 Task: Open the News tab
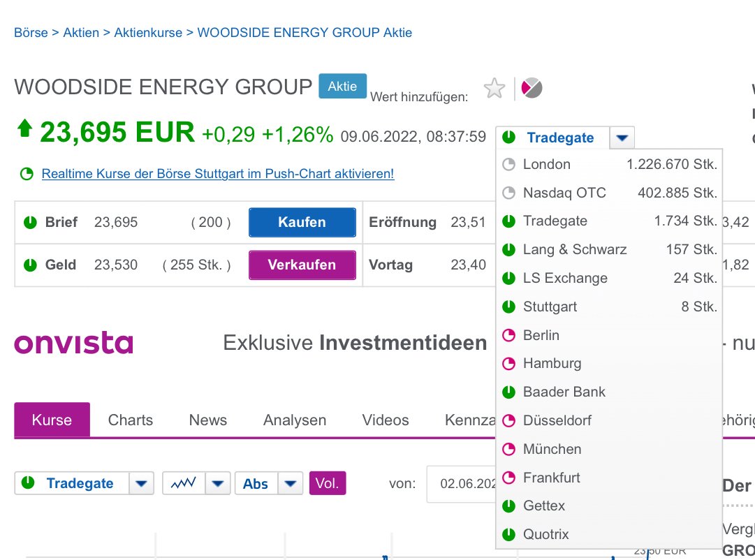click(x=208, y=420)
